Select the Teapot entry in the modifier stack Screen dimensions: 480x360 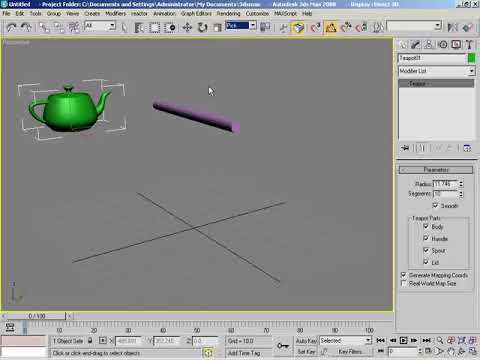(436, 83)
